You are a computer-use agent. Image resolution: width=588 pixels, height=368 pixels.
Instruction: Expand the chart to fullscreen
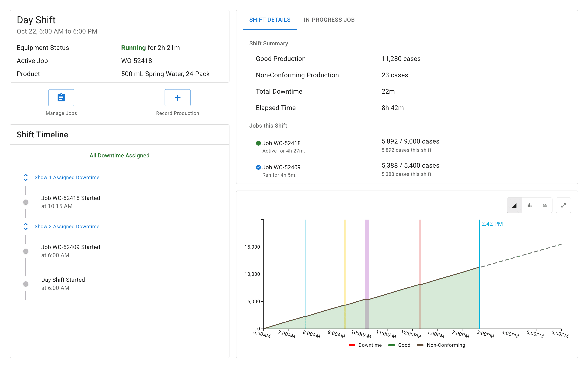[563, 205]
